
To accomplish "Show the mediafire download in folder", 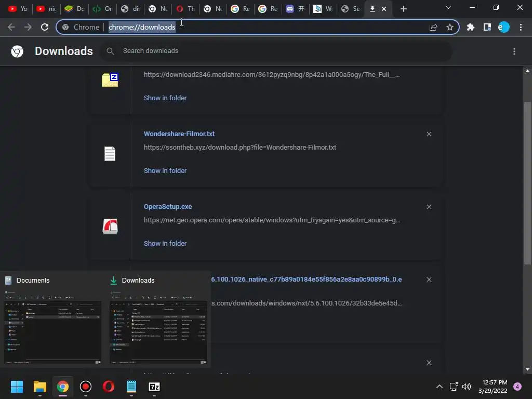I will [165, 98].
